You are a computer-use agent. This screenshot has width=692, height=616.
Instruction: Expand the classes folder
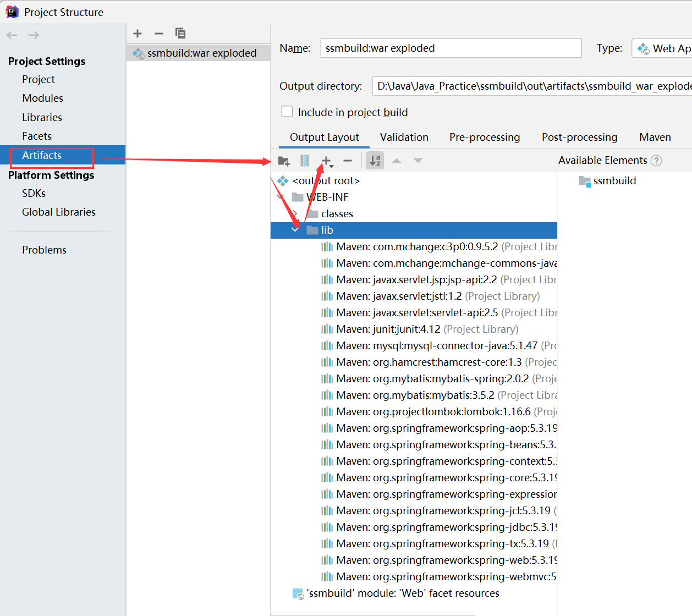point(295,213)
